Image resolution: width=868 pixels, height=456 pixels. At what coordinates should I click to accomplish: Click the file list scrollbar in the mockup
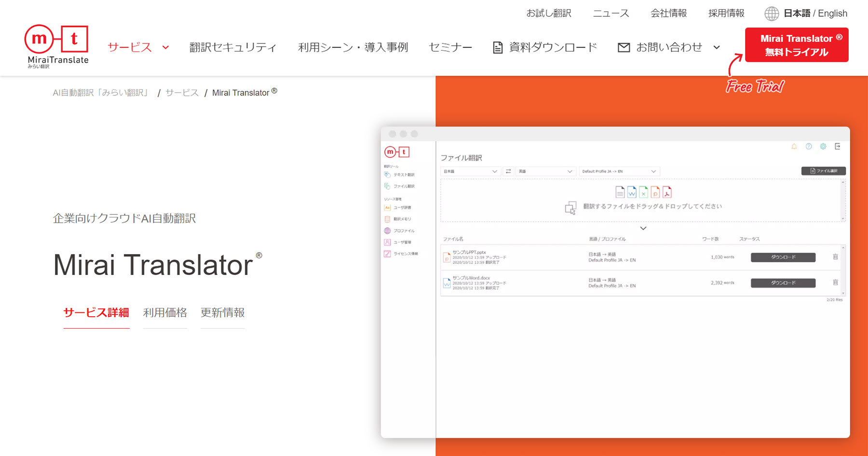[843, 270]
